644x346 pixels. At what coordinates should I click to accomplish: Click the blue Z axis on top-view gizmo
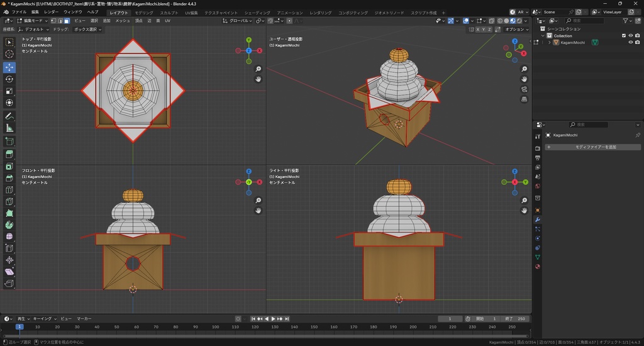(249, 50)
